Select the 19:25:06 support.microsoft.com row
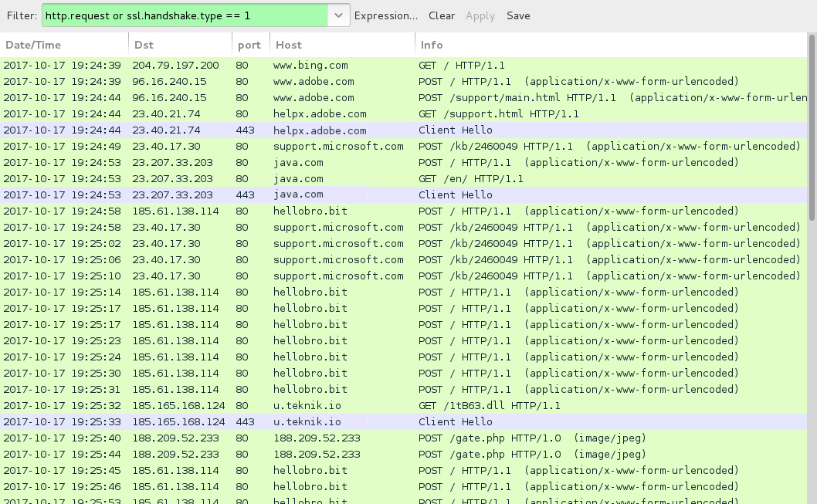The height and width of the screenshot is (504, 817). 403,259
